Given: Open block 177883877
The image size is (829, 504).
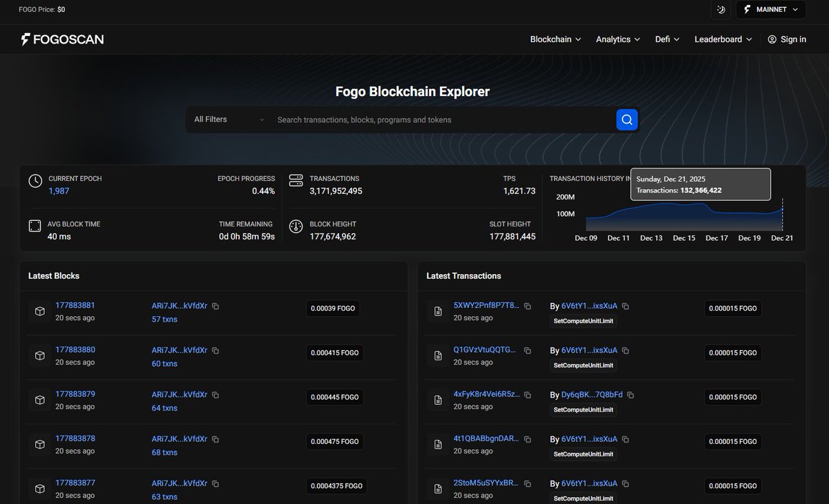Looking at the screenshot, I should [75, 483].
